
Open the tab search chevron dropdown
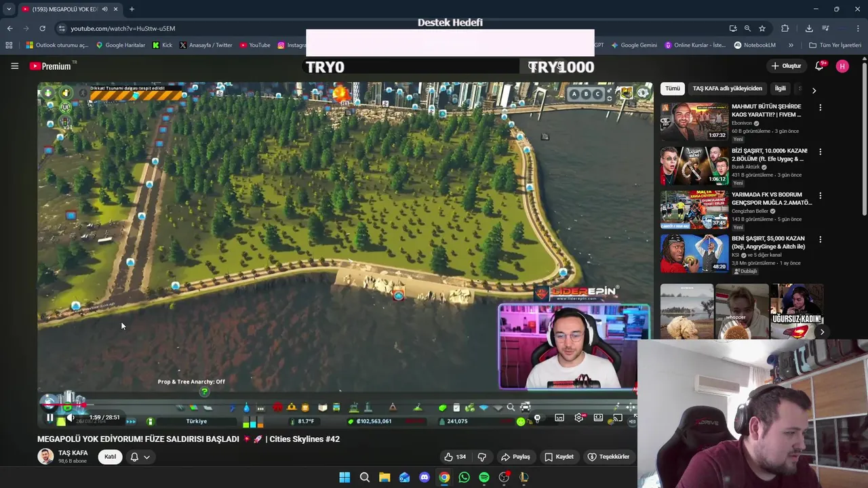9,9
